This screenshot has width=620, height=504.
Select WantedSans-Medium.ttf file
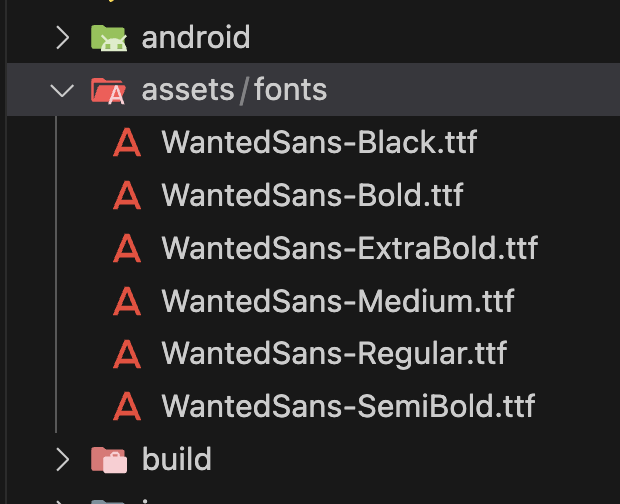(338, 301)
